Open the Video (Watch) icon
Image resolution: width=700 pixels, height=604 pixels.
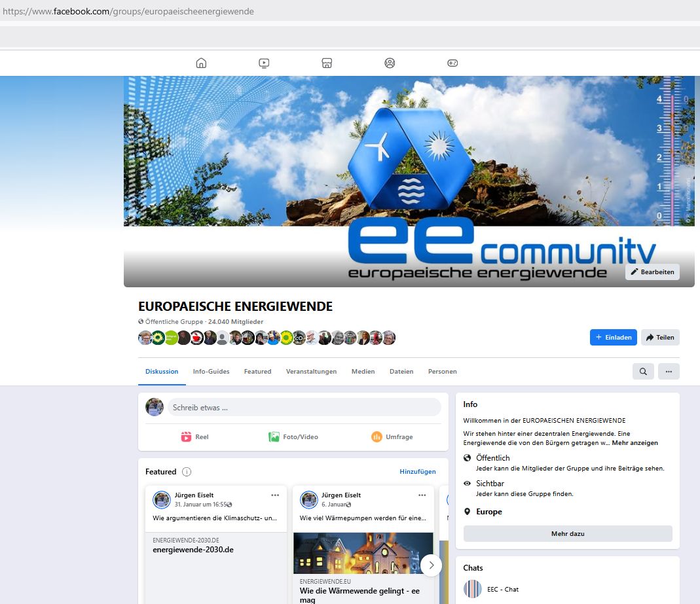[x=264, y=63]
